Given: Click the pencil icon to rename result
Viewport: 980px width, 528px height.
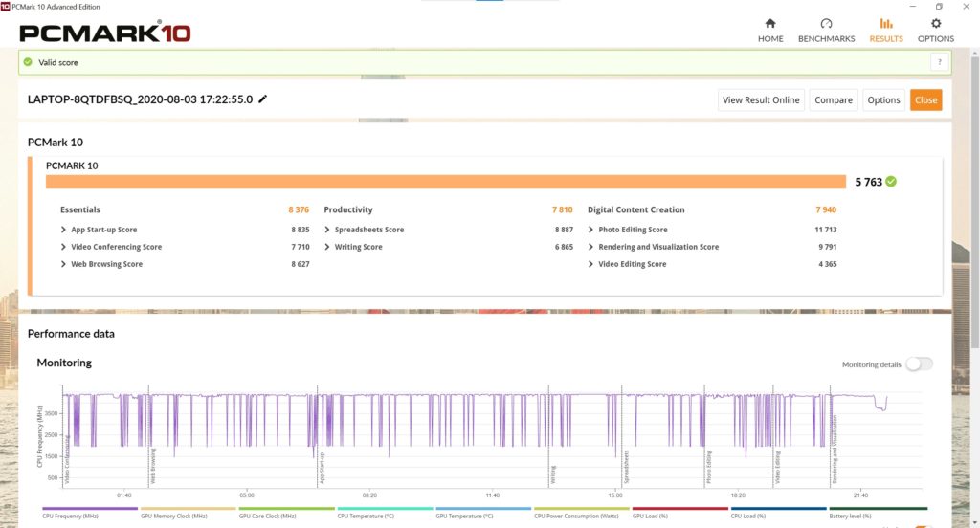Looking at the screenshot, I should coord(263,99).
